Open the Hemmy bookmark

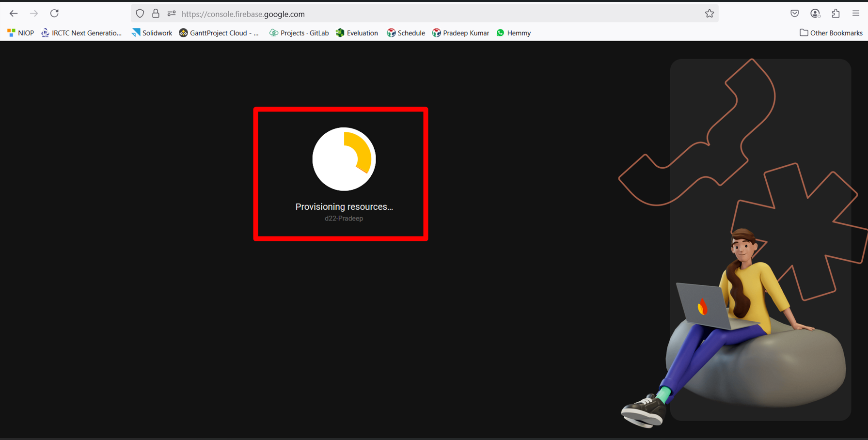coord(514,33)
